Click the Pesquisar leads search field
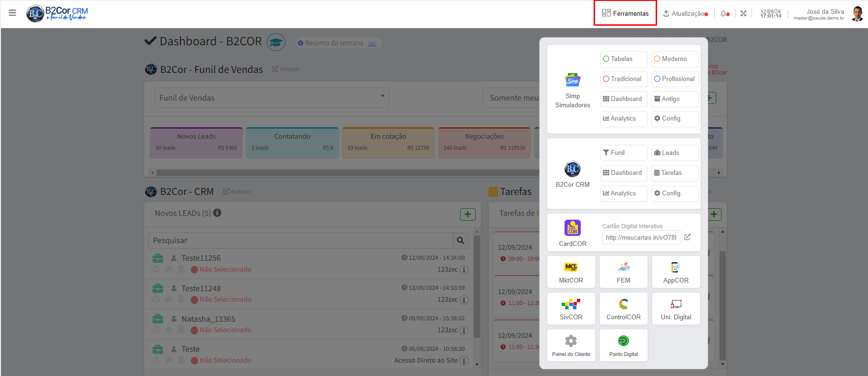 coord(301,241)
